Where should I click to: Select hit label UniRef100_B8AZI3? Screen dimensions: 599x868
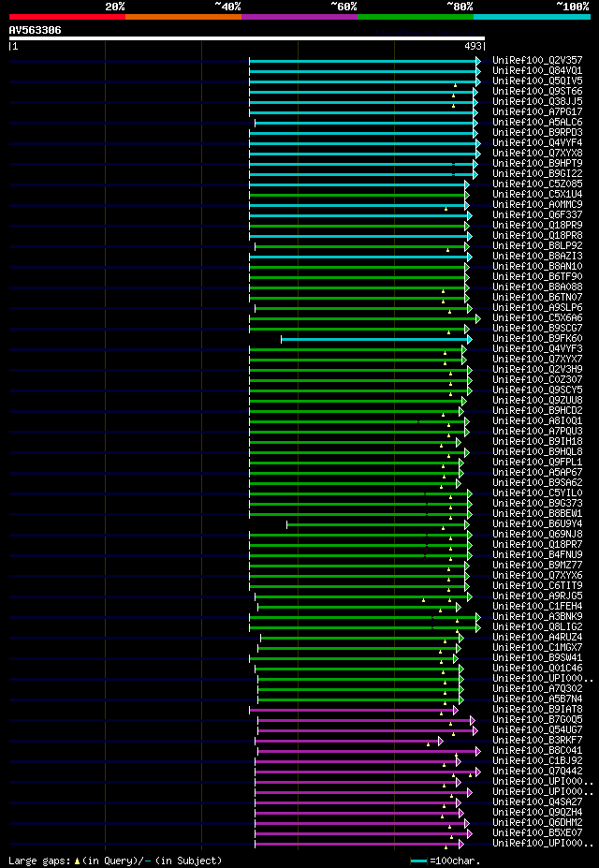pyautogui.click(x=537, y=257)
